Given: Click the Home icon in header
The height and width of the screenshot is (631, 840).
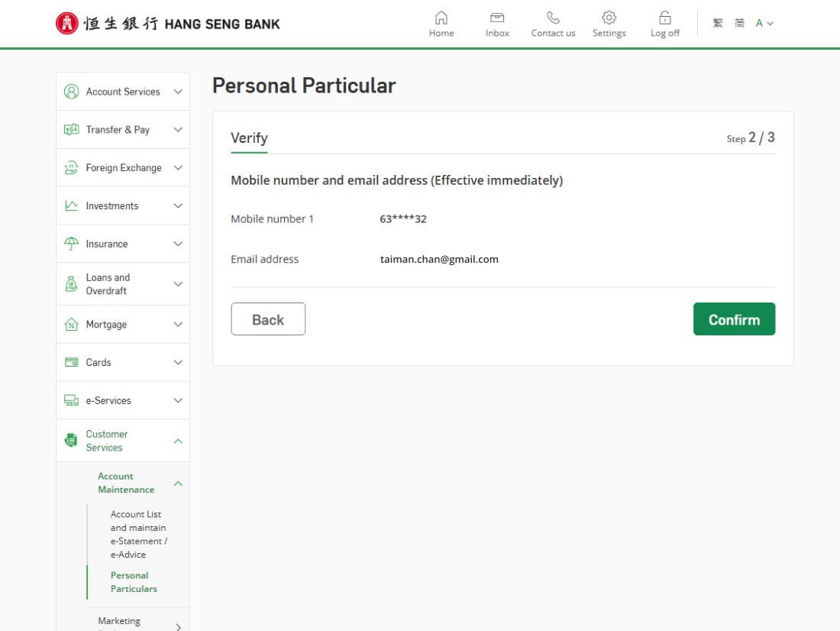Looking at the screenshot, I should 441,18.
